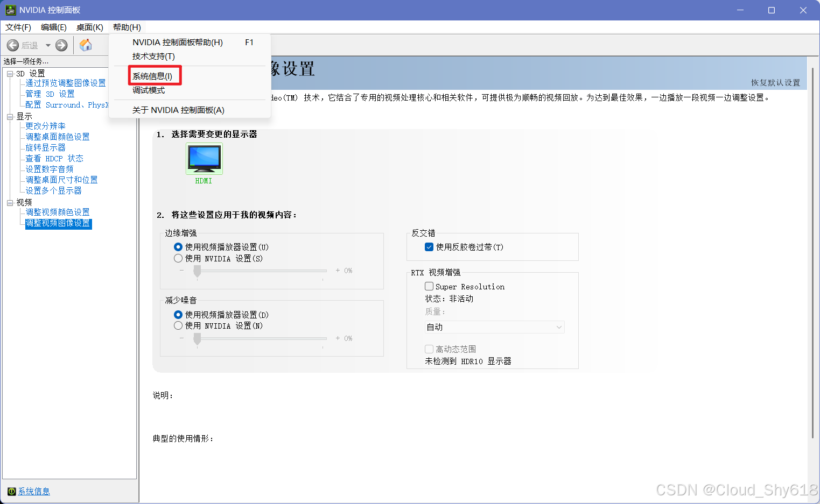
Task: Select 调整视频图像设置 in the tree
Action: click(58, 223)
